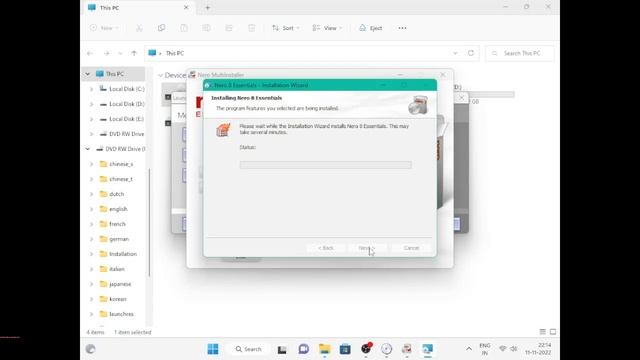Select the launchres folder

117,314
